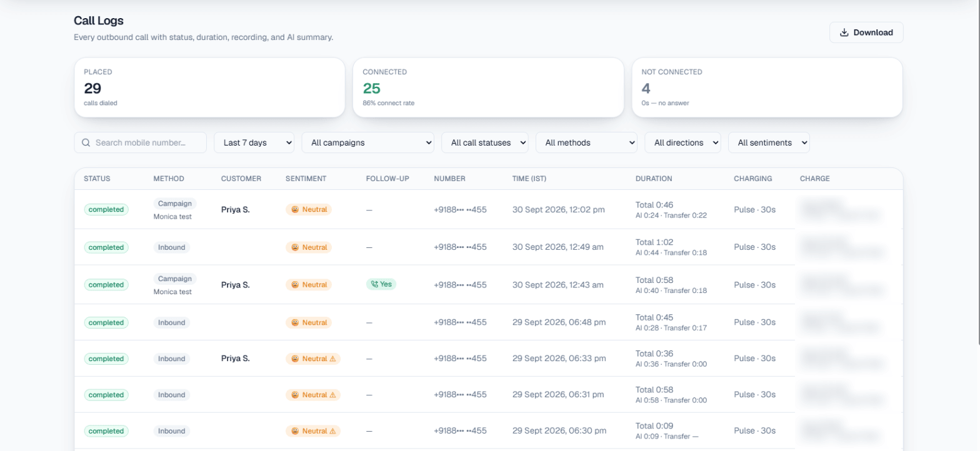Click the Download button
This screenshot has width=980, height=451.
866,32
